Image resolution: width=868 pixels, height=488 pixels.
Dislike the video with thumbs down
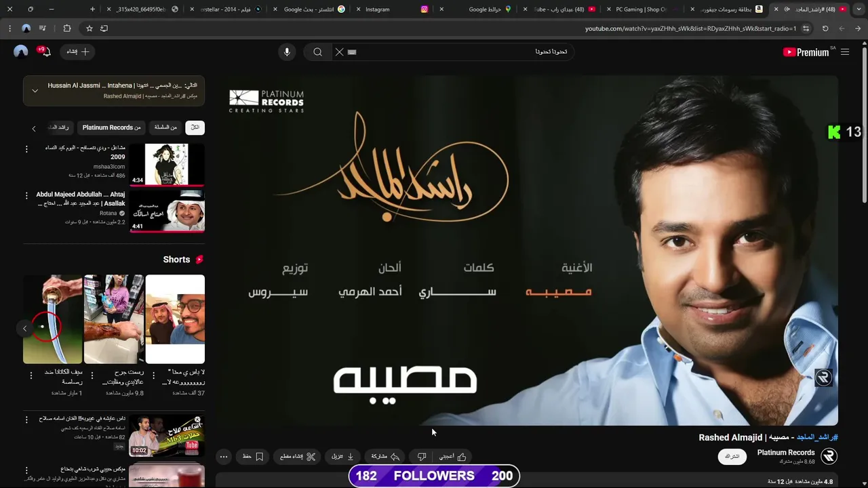tap(422, 457)
